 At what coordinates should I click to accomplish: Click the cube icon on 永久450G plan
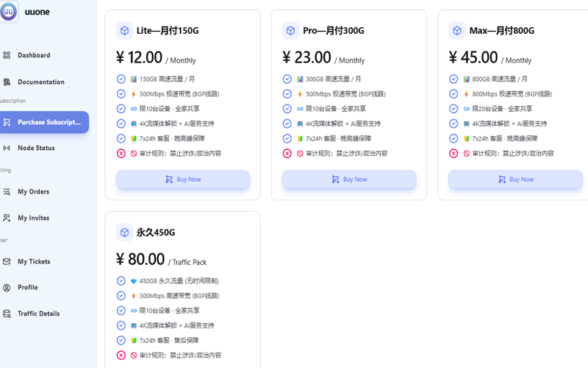123,233
